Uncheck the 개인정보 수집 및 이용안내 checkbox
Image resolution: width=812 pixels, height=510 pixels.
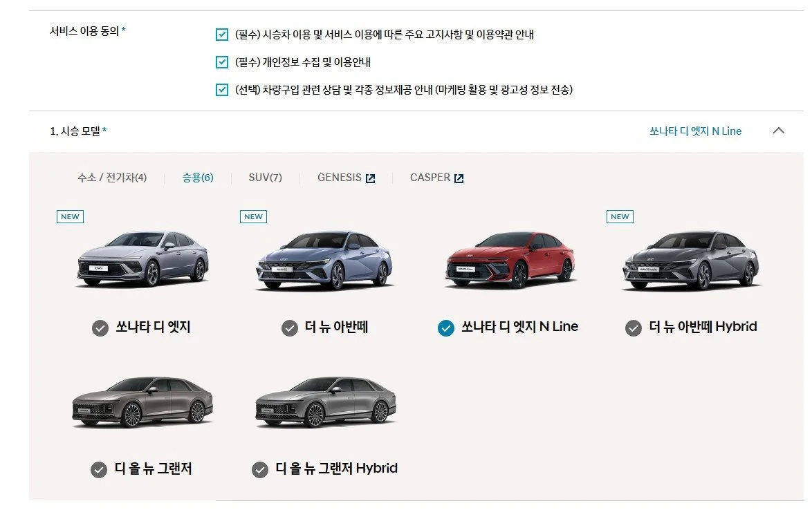(x=221, y=62)
